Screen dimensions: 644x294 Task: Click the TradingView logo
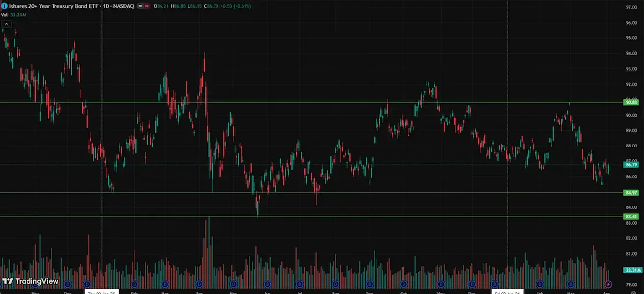pyautogui.click(x=30, y=281)
